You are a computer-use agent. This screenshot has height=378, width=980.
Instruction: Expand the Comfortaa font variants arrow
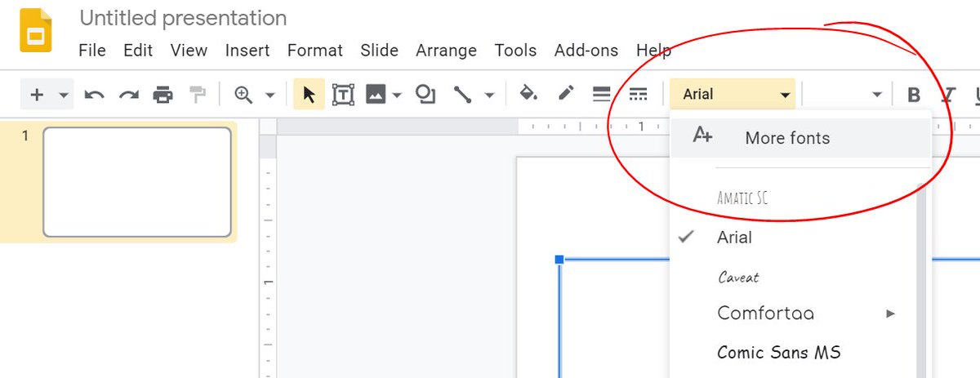pos(890,314)
